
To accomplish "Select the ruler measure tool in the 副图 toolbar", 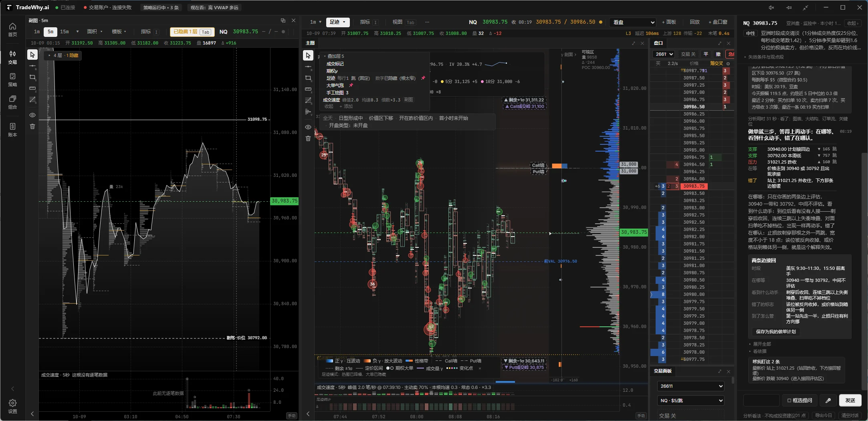I will [x=32, y=88].
